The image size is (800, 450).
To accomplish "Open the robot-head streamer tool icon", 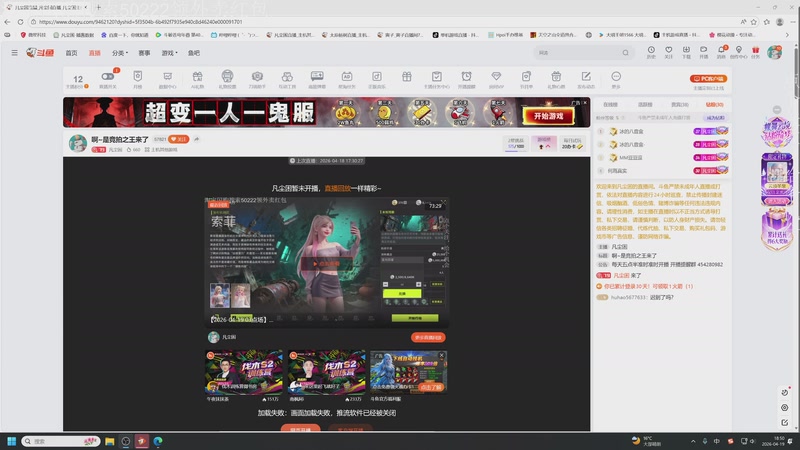I will click(227, 77).
